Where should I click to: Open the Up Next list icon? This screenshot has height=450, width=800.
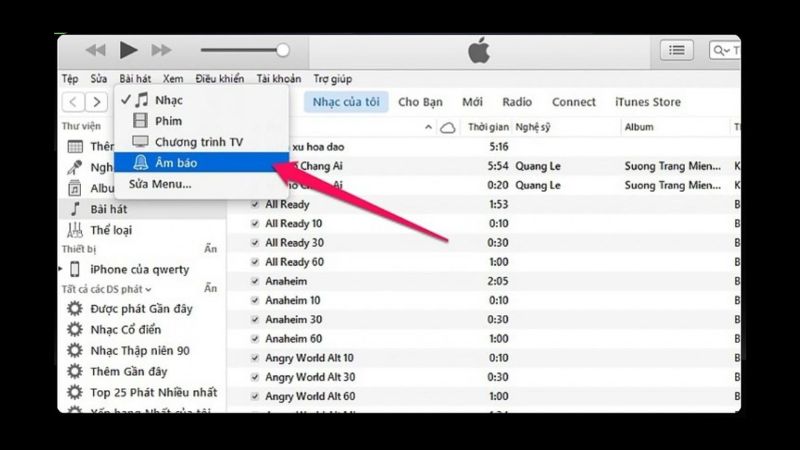coord(677,50)
